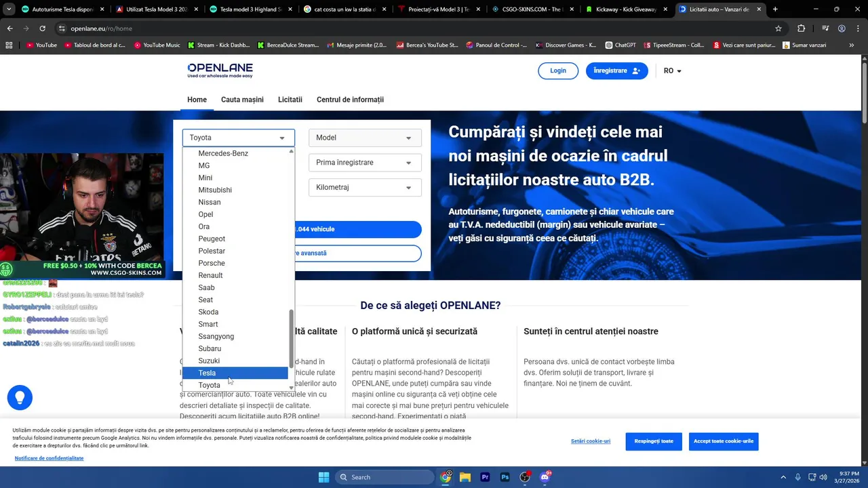Bookmark this page with the star icon
868x488 pixels.
tap(778, 28)
